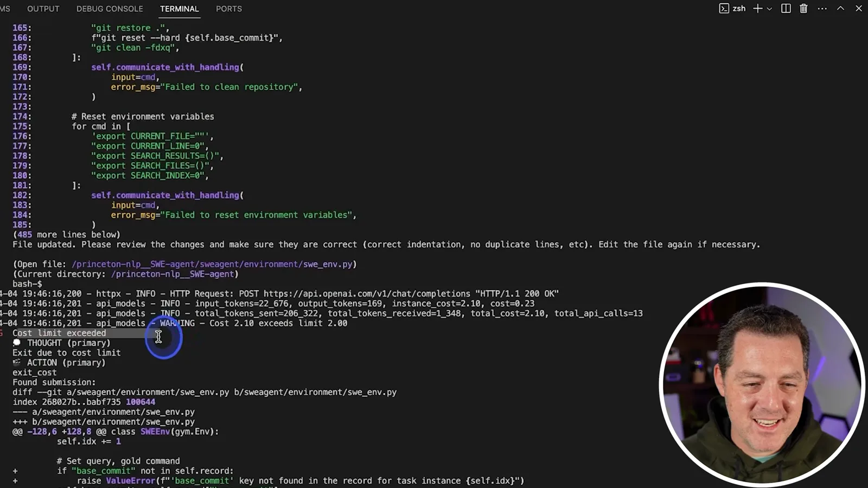Expand the launch profile dropdown arrow
This screenshot has height=488, width=868.
tap(769, 9)
